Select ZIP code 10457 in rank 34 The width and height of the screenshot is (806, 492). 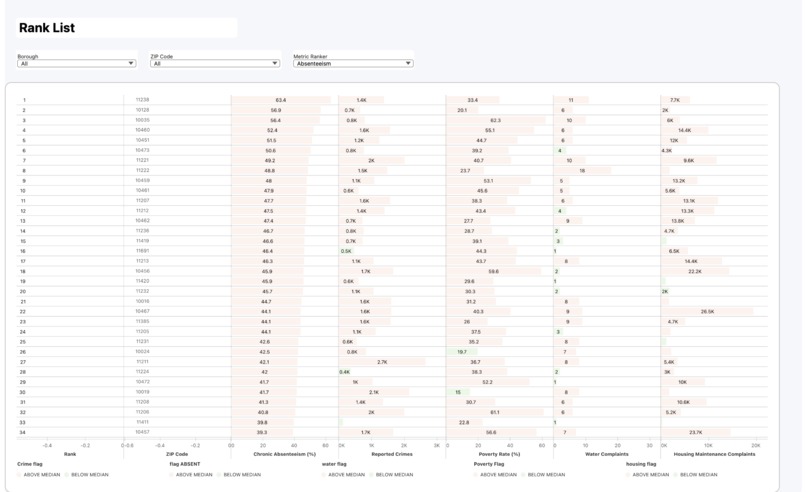142,432
